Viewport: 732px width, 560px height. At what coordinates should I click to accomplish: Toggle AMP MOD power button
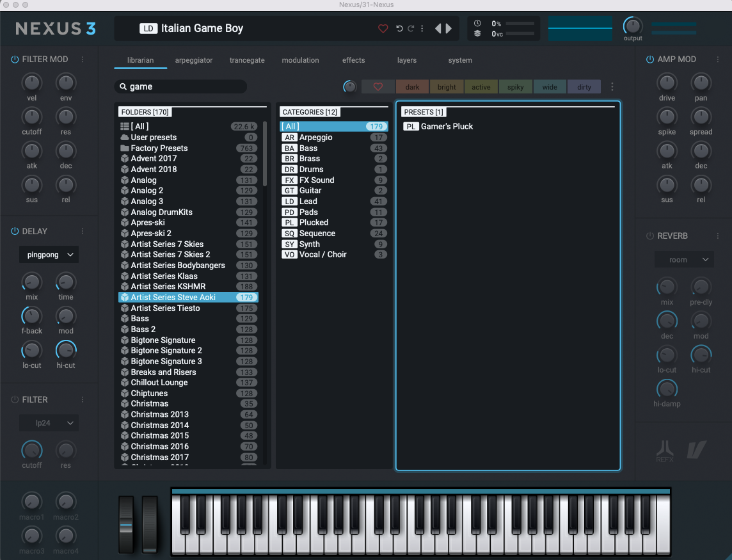tap(650, 60)
